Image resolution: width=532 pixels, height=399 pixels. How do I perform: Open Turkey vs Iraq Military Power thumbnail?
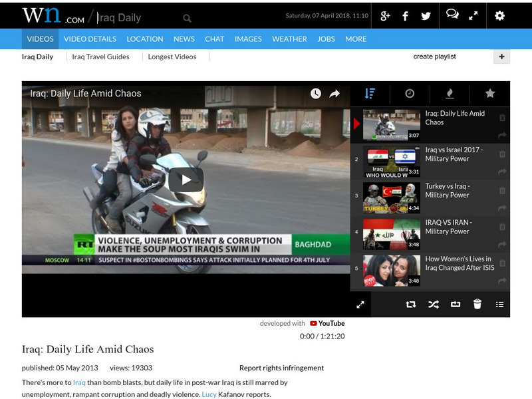tap(392, 198)
